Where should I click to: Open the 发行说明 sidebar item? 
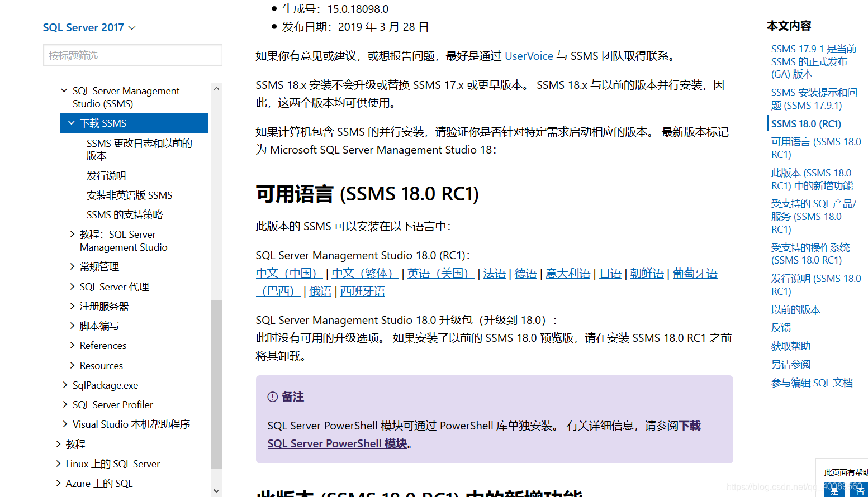(x=106, y=175)
